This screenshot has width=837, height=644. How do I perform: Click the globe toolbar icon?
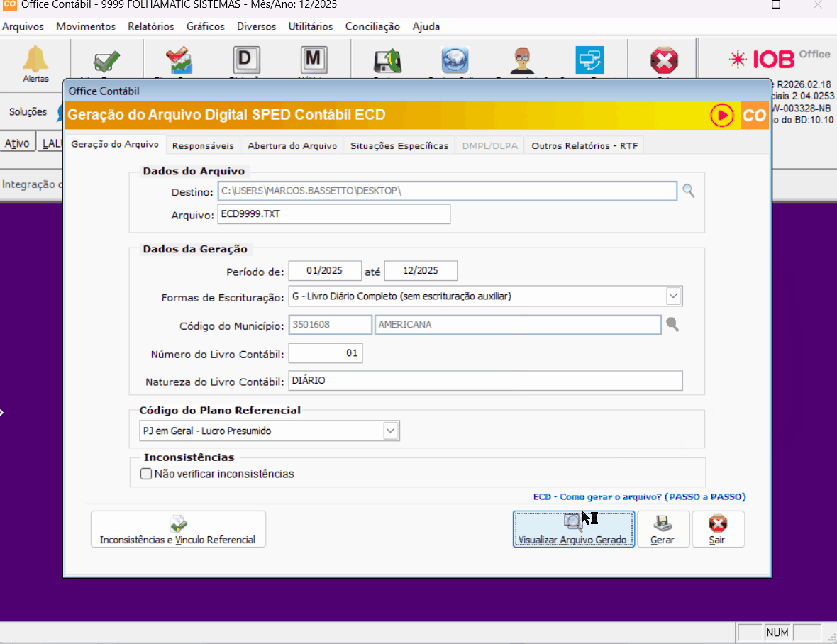click(455, 61)
